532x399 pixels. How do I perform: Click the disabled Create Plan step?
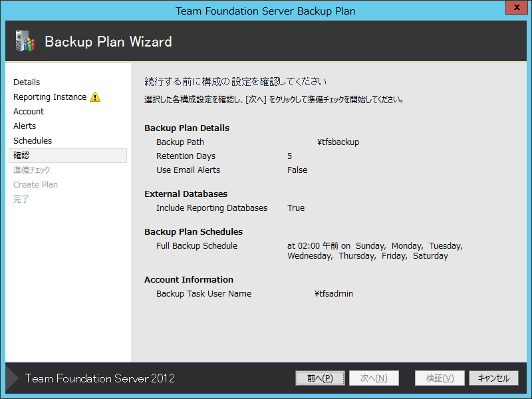tap(35, 184)
